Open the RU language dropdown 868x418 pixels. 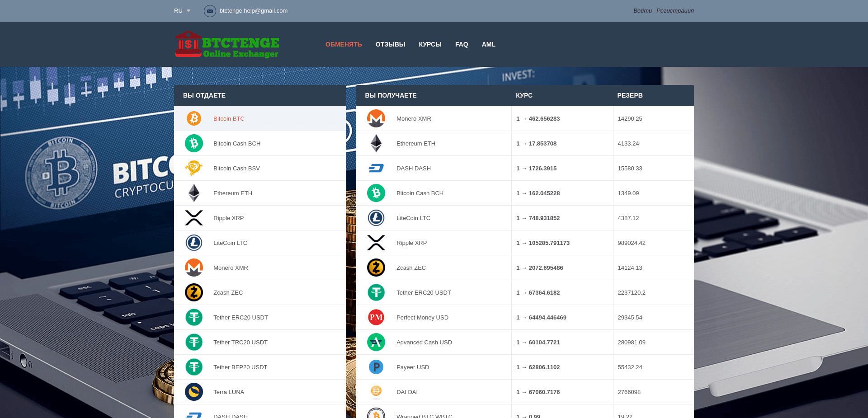pos(182,10)
